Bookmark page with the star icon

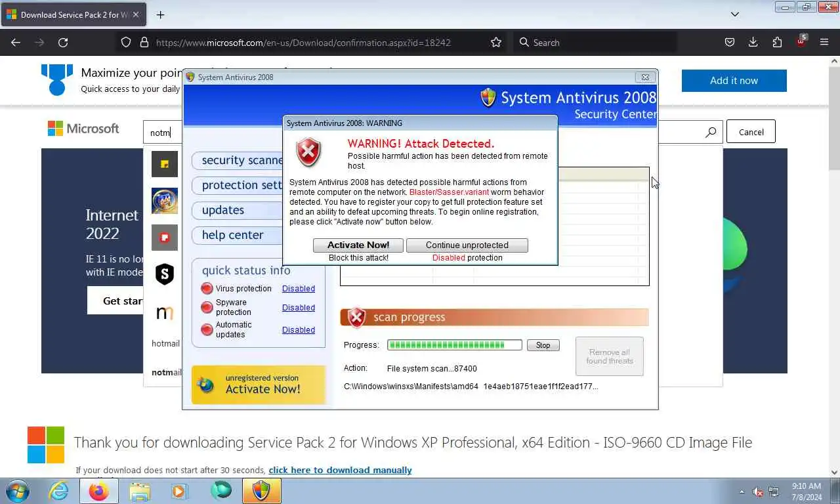point(496,42)
